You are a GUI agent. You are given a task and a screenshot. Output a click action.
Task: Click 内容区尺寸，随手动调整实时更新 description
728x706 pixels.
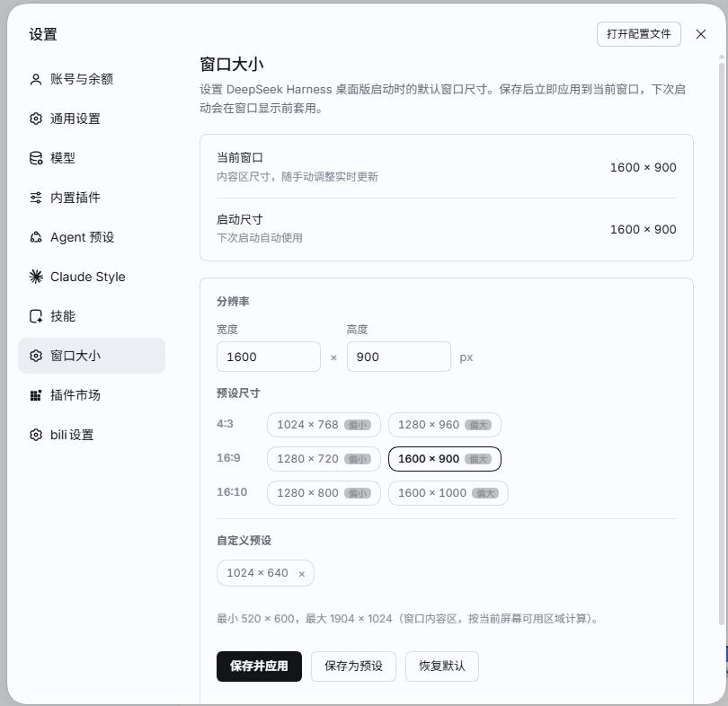click(297, 177)
